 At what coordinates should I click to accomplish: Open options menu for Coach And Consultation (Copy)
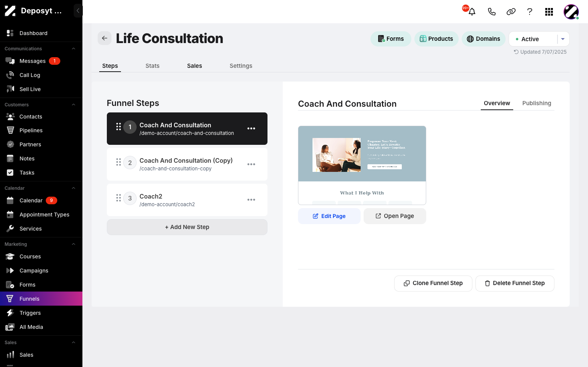251,164
